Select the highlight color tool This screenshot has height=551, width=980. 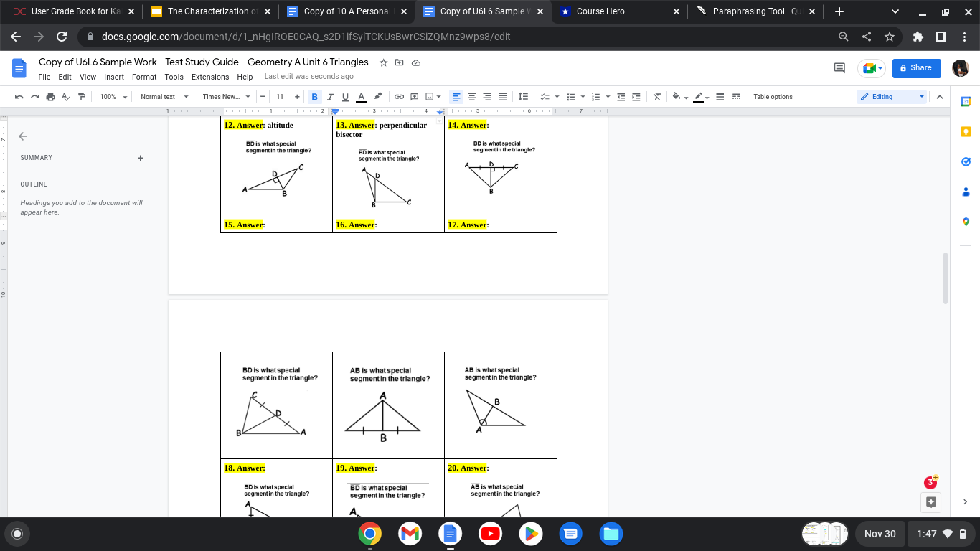pos(377,96)
